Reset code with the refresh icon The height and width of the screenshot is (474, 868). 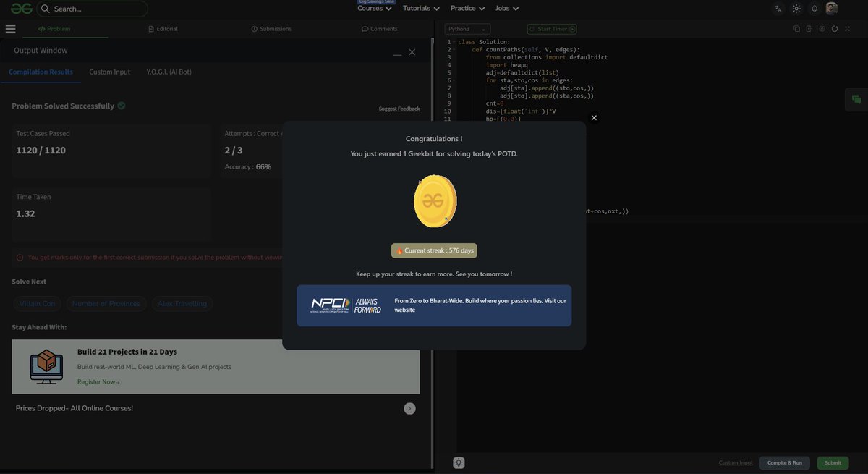click(835, 29)
